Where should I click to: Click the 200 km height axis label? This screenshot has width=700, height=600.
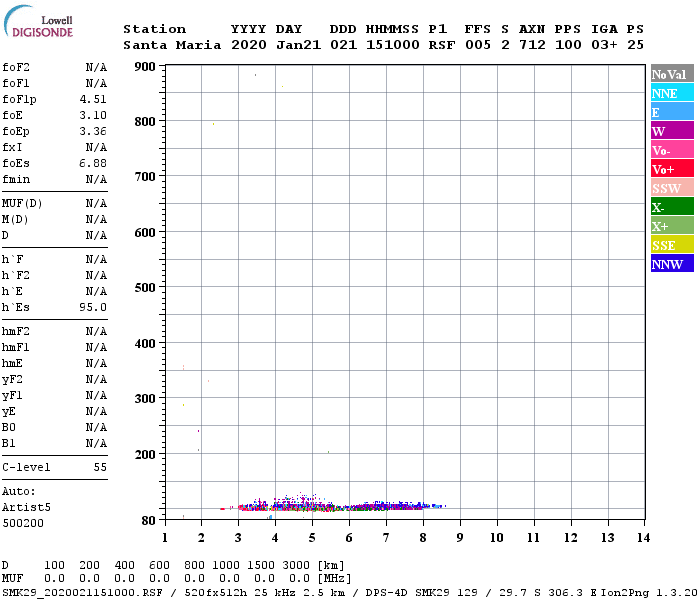coord(145,454)
